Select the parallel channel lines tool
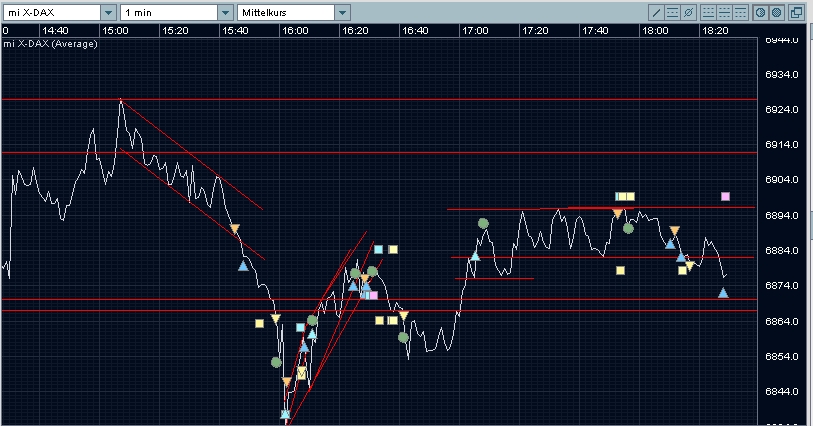Viewport: 813px width, 426px height. tap(672, 12)
